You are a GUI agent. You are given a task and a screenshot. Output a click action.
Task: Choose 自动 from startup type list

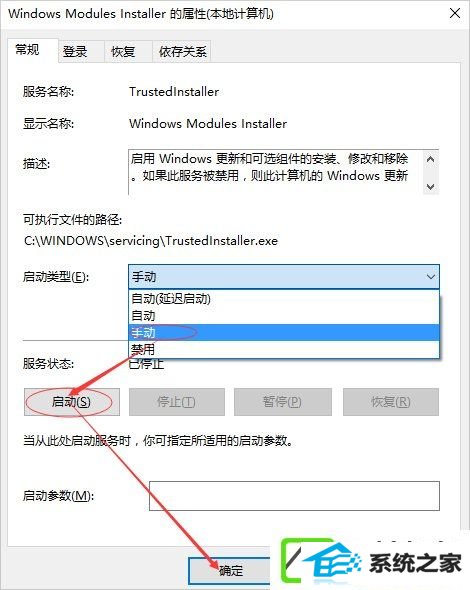pyautogui.click(x=284, y=316)
